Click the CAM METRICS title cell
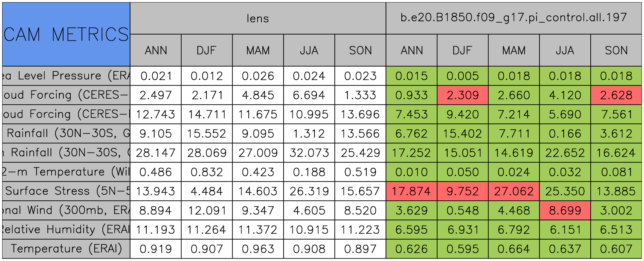 (x=66, y=34)
